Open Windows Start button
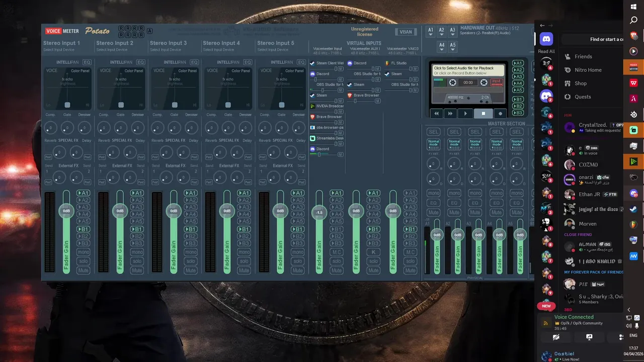The width and height of the screenshot is (644, 362). (633, 7)
